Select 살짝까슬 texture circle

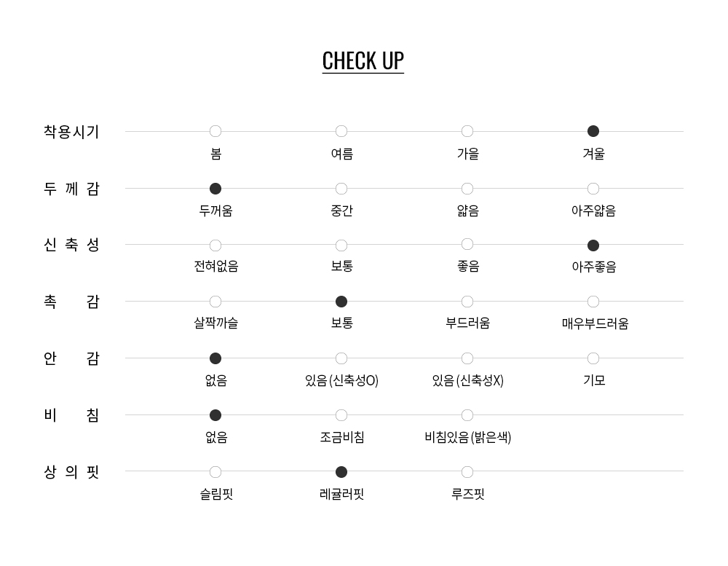[215, 302]
